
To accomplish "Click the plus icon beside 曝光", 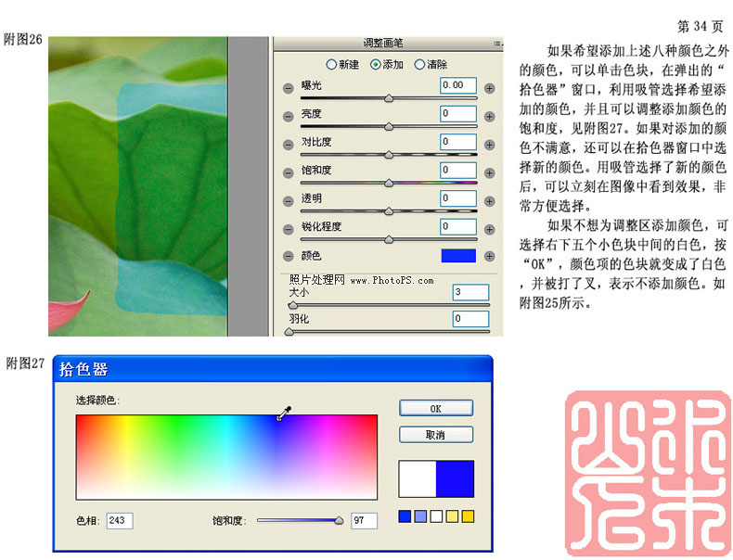I will 490,88.
